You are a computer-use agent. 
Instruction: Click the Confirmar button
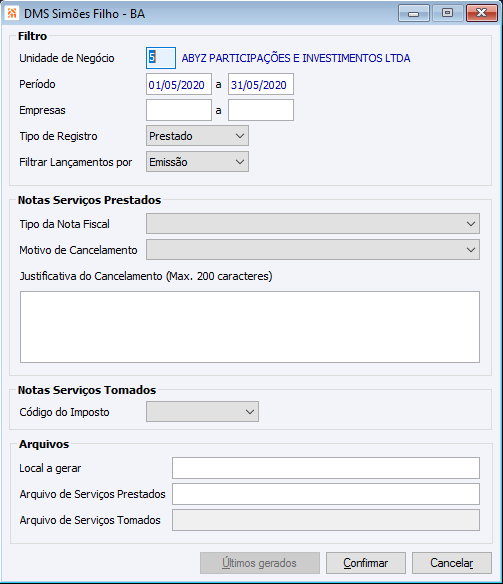pos(366,563)
